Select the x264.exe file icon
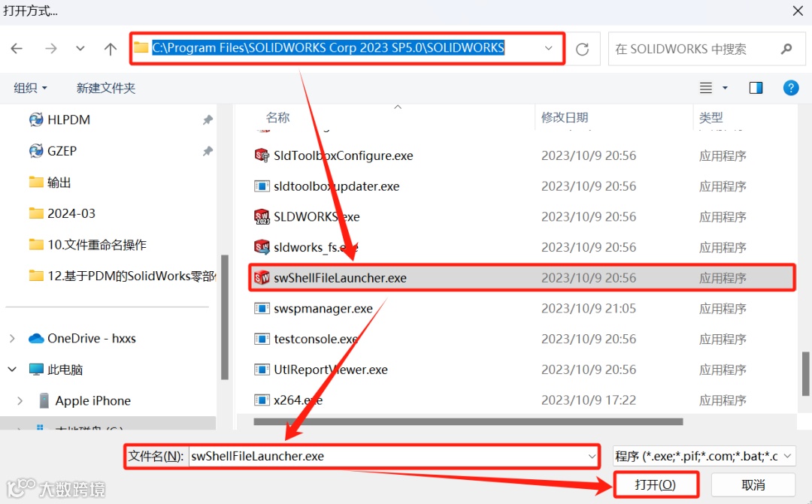Image resolution: width=812 pixels, height=504 pixels. pyautogui.click(x=262, y=400)
